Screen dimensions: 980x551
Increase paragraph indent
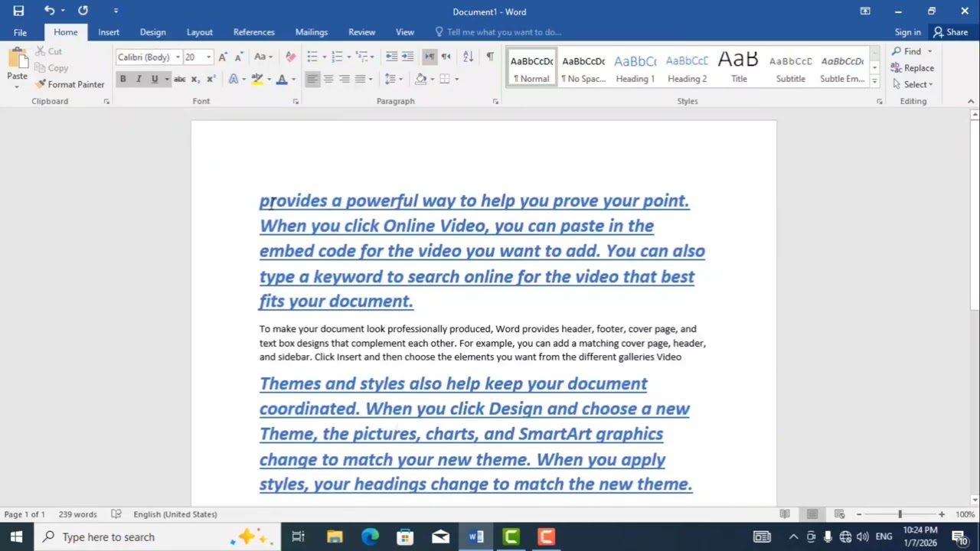point(407,57)
